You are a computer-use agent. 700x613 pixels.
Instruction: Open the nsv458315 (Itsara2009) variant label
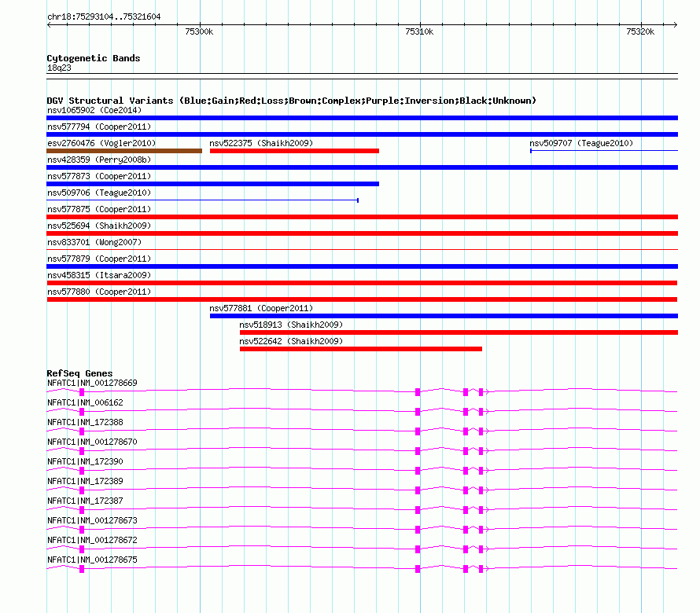pyautogui.click(x=99, y=275)
